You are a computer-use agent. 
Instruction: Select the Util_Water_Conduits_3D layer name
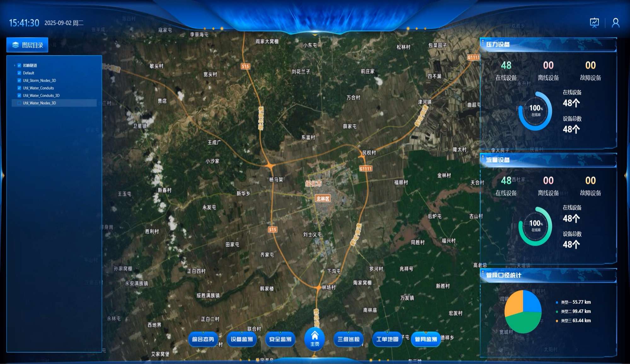41,96
